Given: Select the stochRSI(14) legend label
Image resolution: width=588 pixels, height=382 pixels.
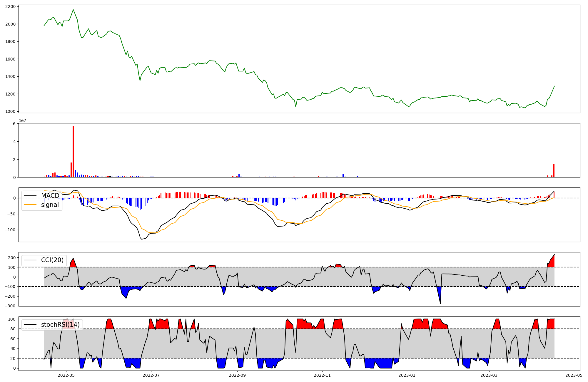Looking at the screenshot, I should (x=60, y=325).
